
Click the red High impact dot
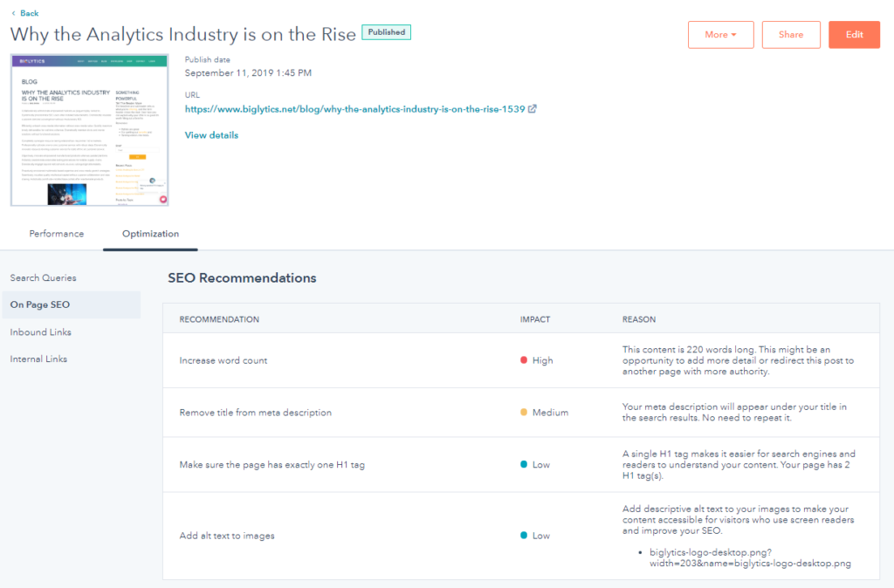(524, 360)
